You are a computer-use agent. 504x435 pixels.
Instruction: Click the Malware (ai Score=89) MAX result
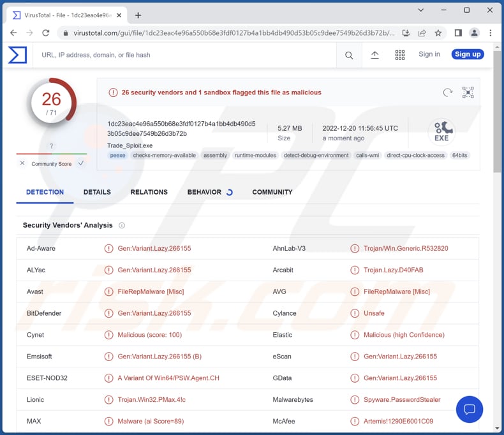pos(151,421)
